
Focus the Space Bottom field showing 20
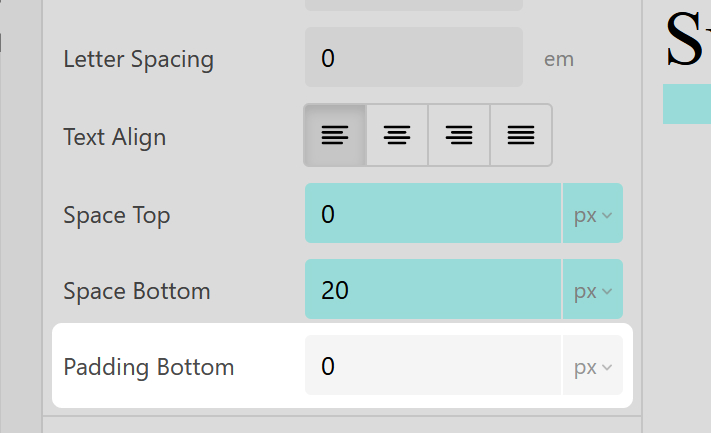click(432, 291)
